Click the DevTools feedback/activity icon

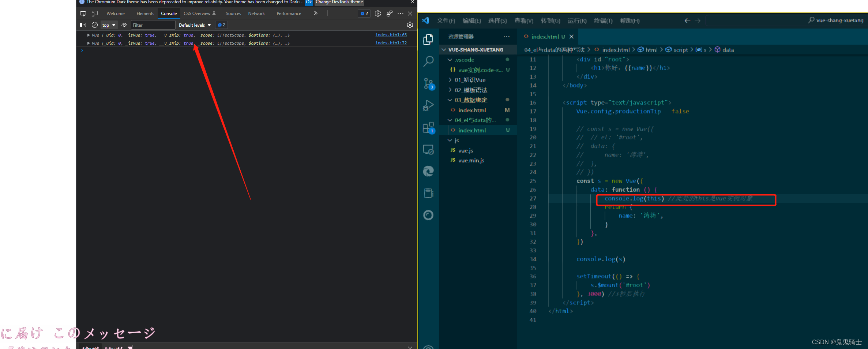point(390,14)
